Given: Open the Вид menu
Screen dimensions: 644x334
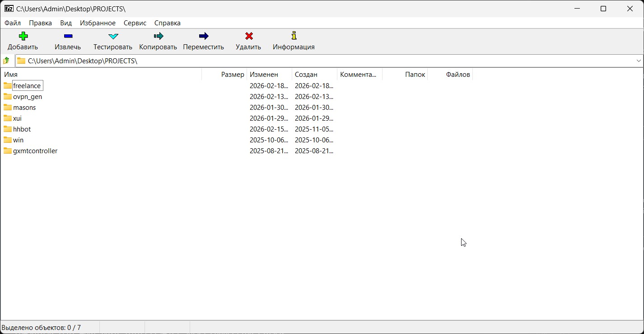Looking at the screenshot, I should coord(65,23).
